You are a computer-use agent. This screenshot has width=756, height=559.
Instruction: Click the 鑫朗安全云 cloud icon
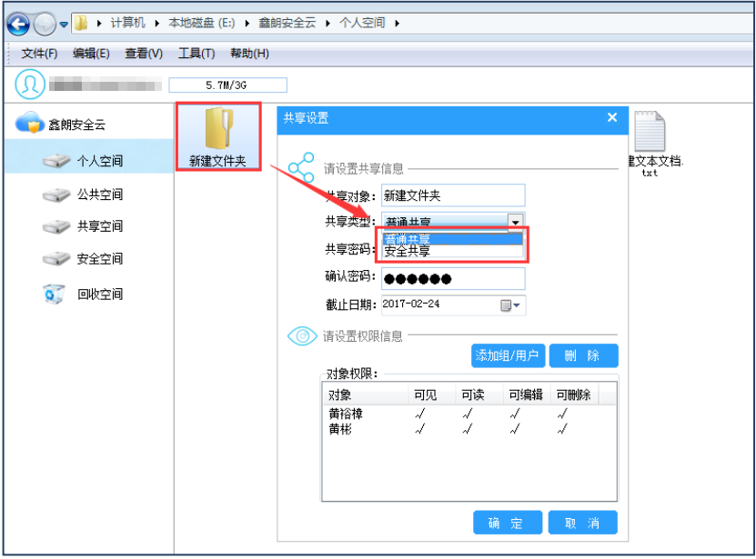30,123
